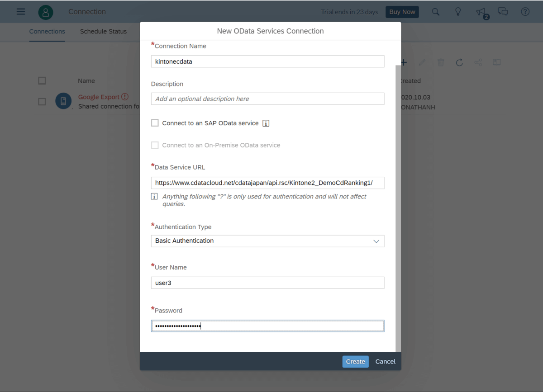Click the rightmost details panel icon in the connections toolbar
Image resolution: width=543 pixels, height=392 pixels.
click(497, 62)
